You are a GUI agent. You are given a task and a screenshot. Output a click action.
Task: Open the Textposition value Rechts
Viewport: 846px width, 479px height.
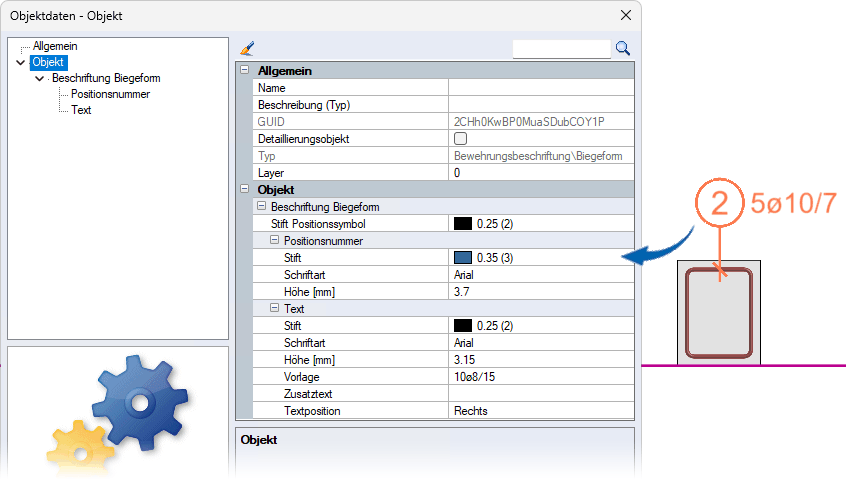pos(541,411)
